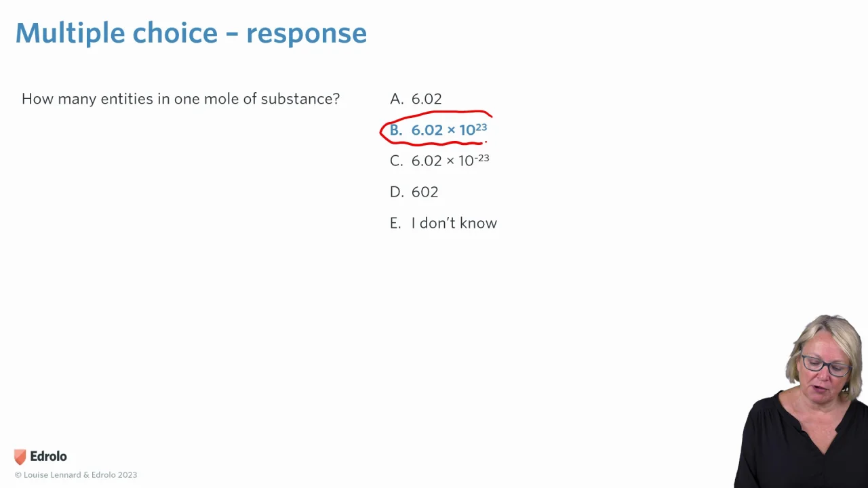Click the letter "E." option label

click(x=395, y=223)
